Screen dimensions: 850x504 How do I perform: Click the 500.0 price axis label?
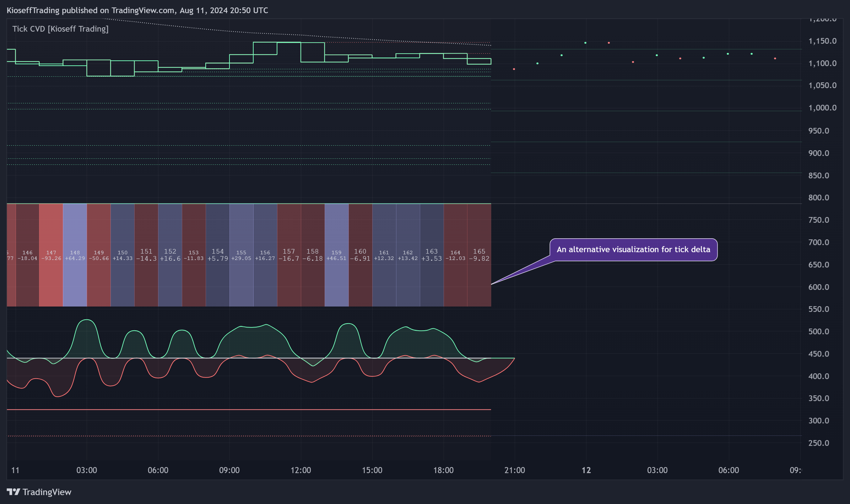click(x=819, y=332)
